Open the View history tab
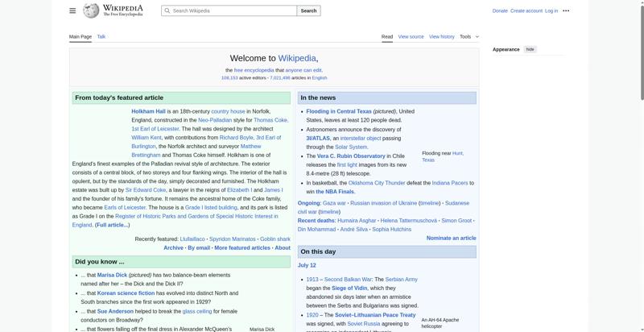644x332 pixels. pos(441,36)
